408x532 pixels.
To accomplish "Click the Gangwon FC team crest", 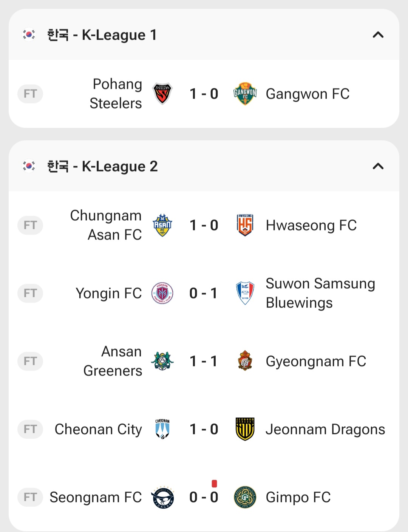I will (x=245, y=94).
